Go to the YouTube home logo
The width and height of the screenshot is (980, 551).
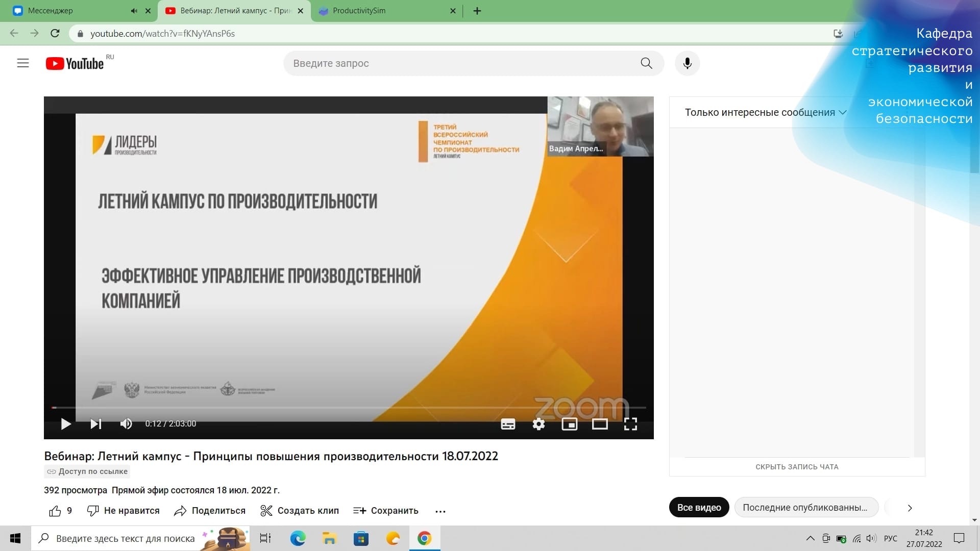click(x=75, y=63)
